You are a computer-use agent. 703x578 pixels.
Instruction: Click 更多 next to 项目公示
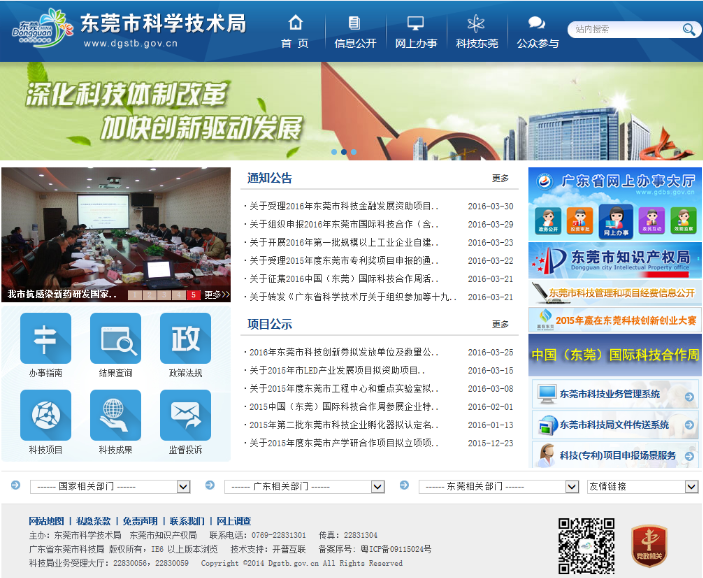(500, 324)
